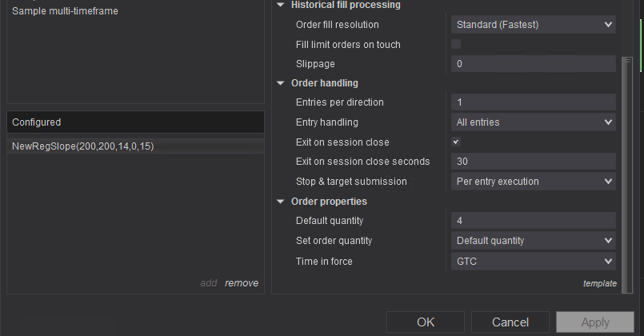Collapse the Order handling section
This screenshot has height=336, width=644.
pyautogui.click(x=281, y=83)
